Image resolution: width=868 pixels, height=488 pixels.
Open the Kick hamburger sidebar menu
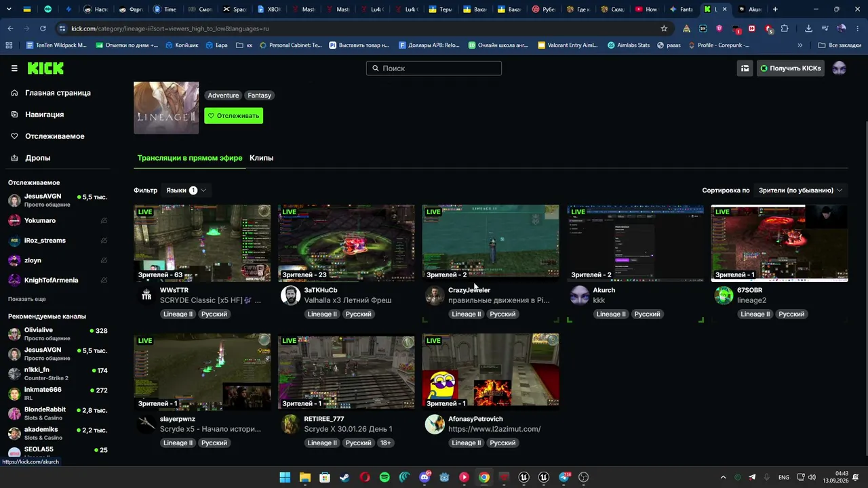tap(14, 68)
